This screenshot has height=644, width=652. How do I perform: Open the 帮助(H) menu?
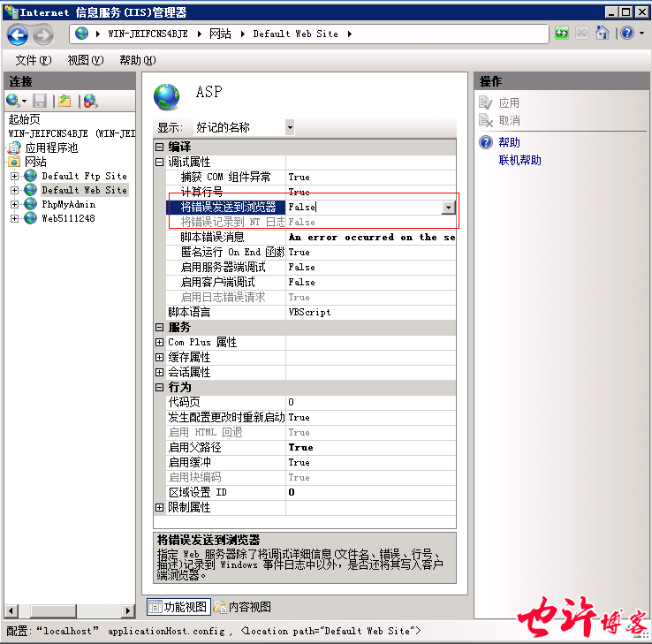(137, 60)
